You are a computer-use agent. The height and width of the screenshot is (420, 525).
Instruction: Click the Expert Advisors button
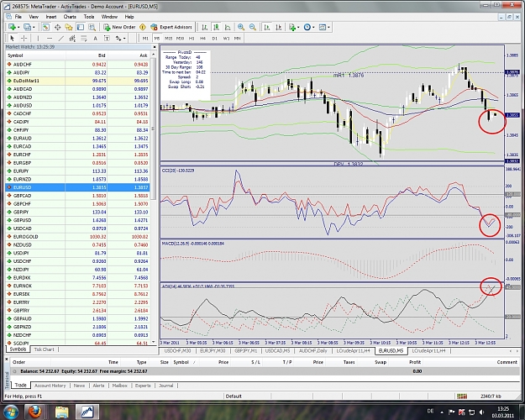[x=171, y=27]
